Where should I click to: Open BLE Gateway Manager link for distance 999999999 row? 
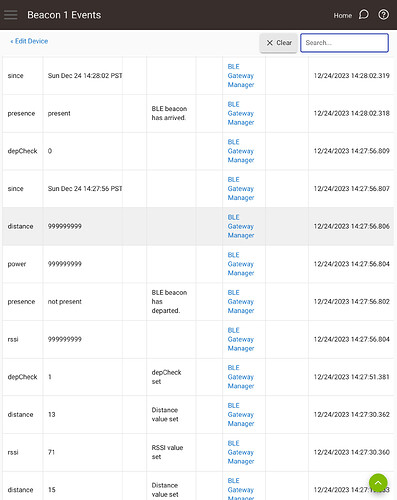(241, 226)
